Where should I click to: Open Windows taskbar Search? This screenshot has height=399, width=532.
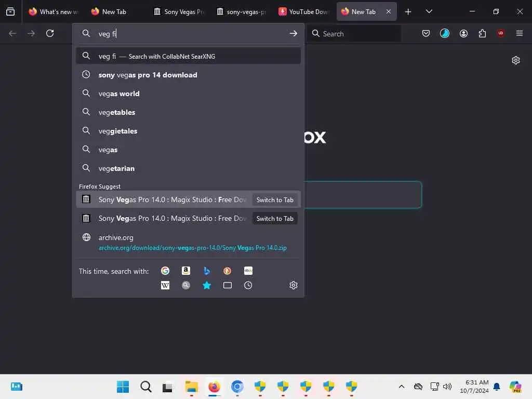[x=146, y=387]
